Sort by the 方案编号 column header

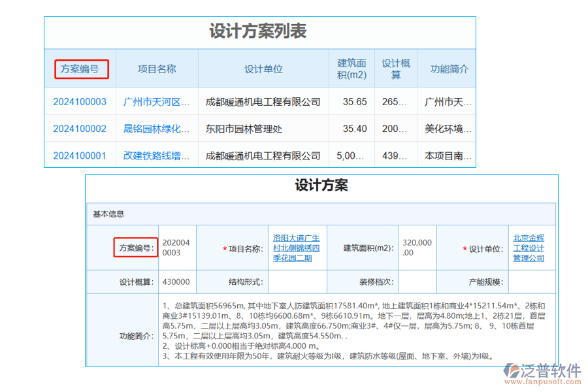click(81, 68)
